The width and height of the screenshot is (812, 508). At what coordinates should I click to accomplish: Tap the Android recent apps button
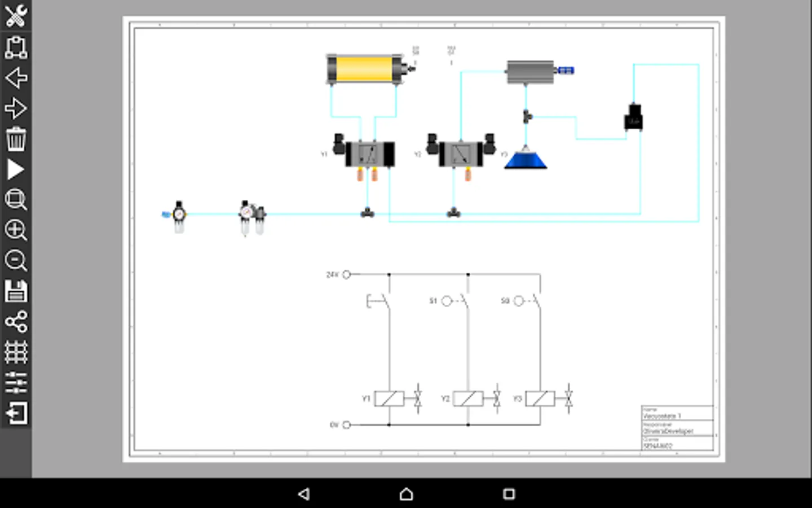[509, 494]
